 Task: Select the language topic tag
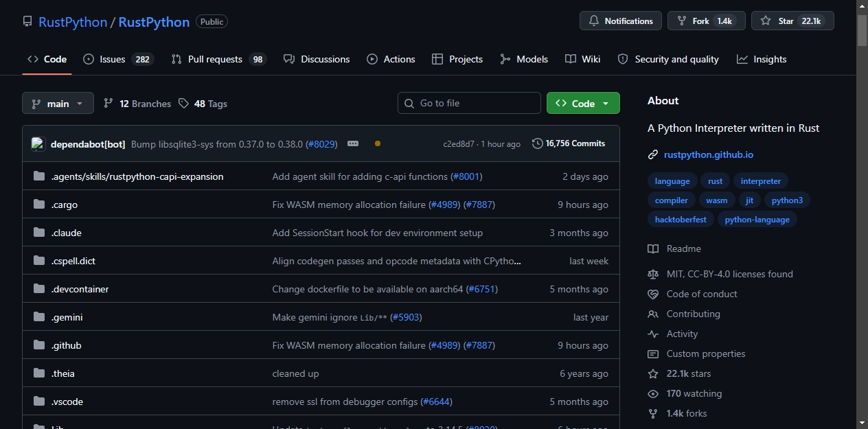point(672,181)
